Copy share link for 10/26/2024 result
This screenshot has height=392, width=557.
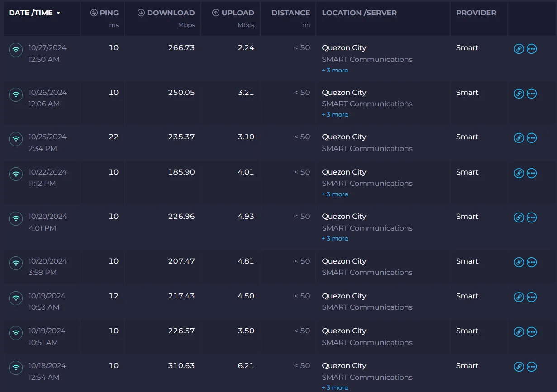click(519, 94)
